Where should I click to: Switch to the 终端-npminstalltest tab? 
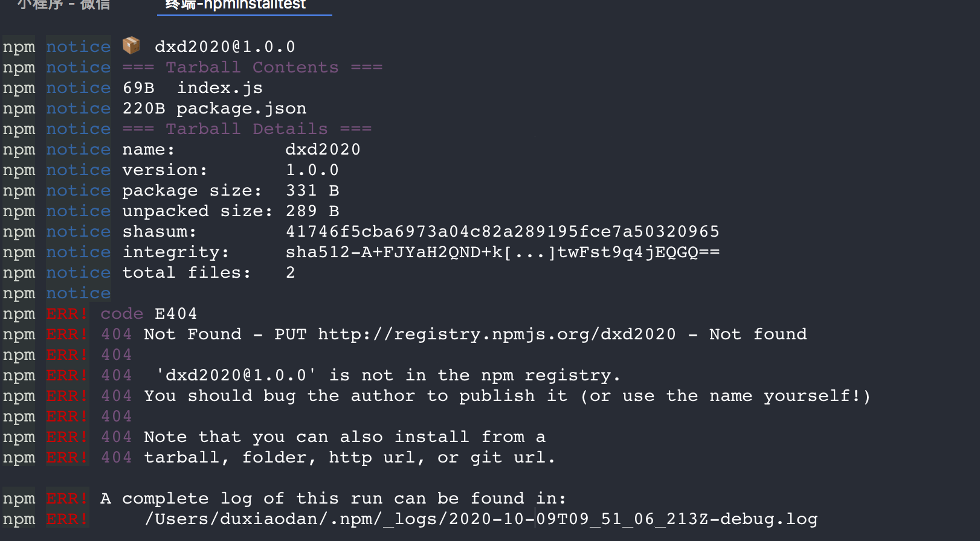[x=236, y=5]
